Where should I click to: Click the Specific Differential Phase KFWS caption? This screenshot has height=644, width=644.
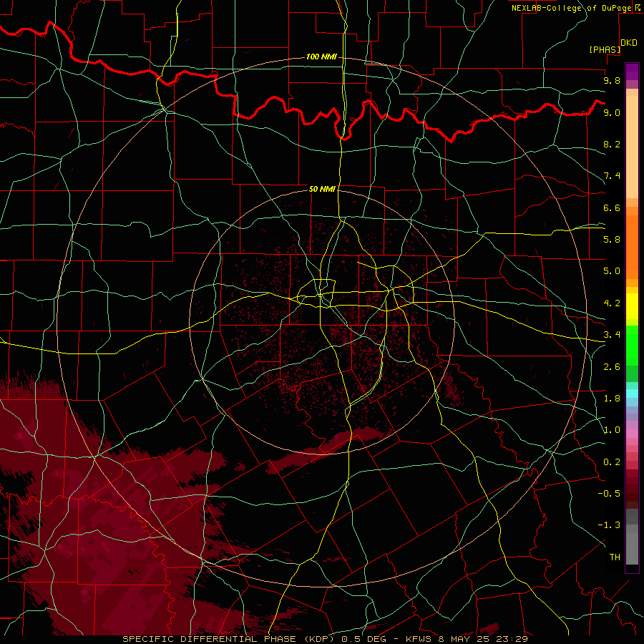coord(325,639)
